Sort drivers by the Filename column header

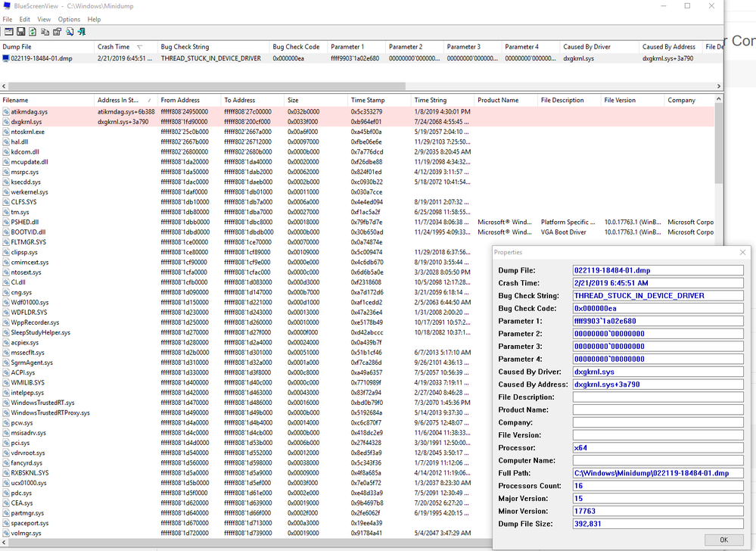point(47,100)
